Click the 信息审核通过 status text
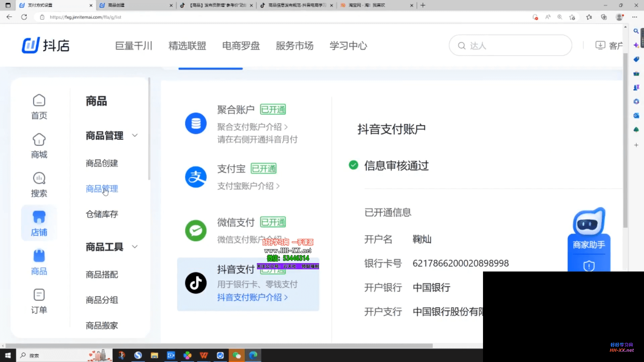 [x=396, y=166]
